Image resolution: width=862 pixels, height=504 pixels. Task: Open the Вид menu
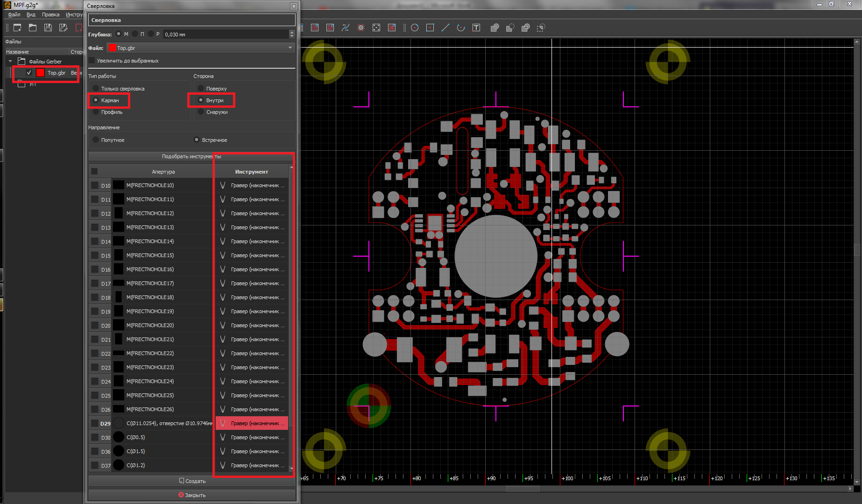click(31, 14)
